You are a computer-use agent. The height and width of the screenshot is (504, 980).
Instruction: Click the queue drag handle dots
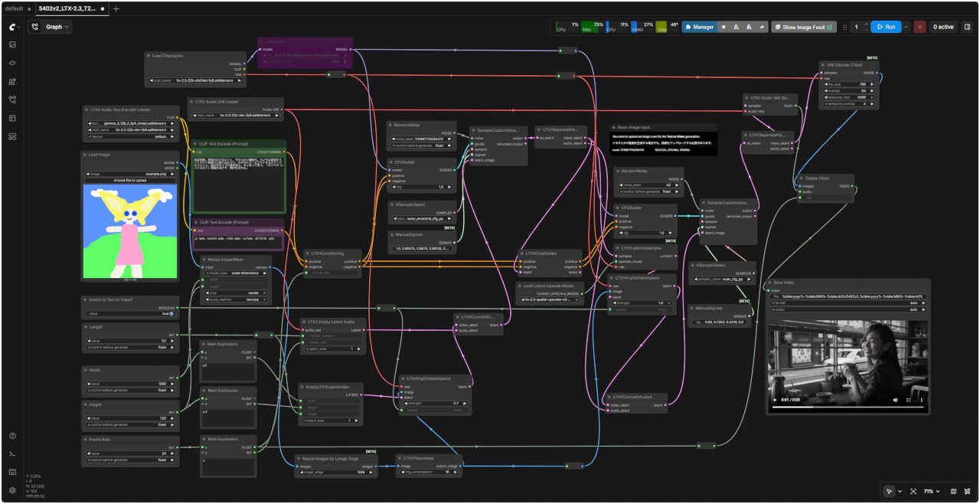pyautogui.click(x=845, y=27)
